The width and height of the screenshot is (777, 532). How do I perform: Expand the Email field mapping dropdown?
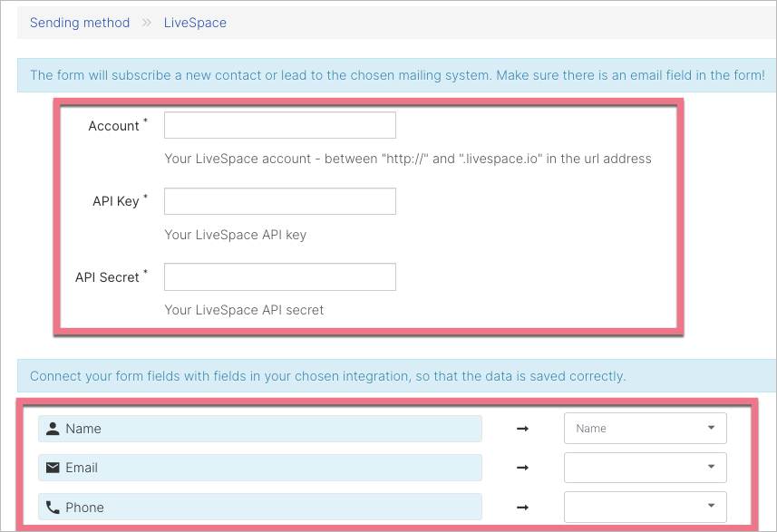click(x=645, y=468)
